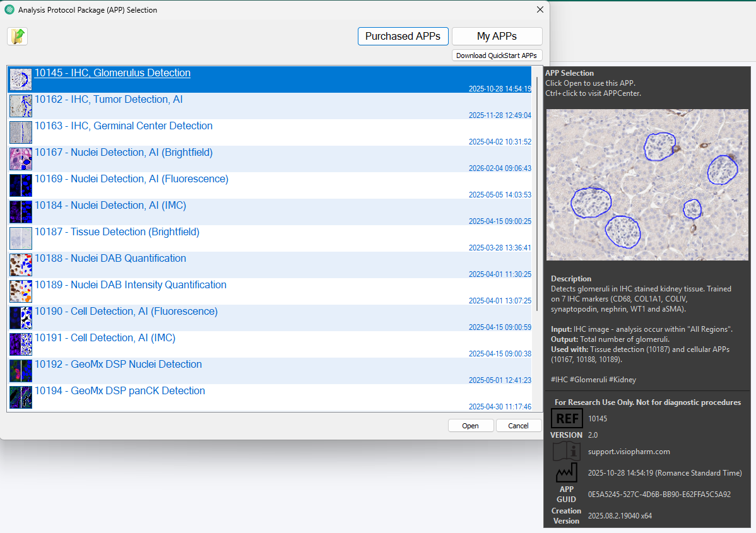Click REF number 10145 in info panel
This screenshot has height=533, width=756.
coord(598,419)
